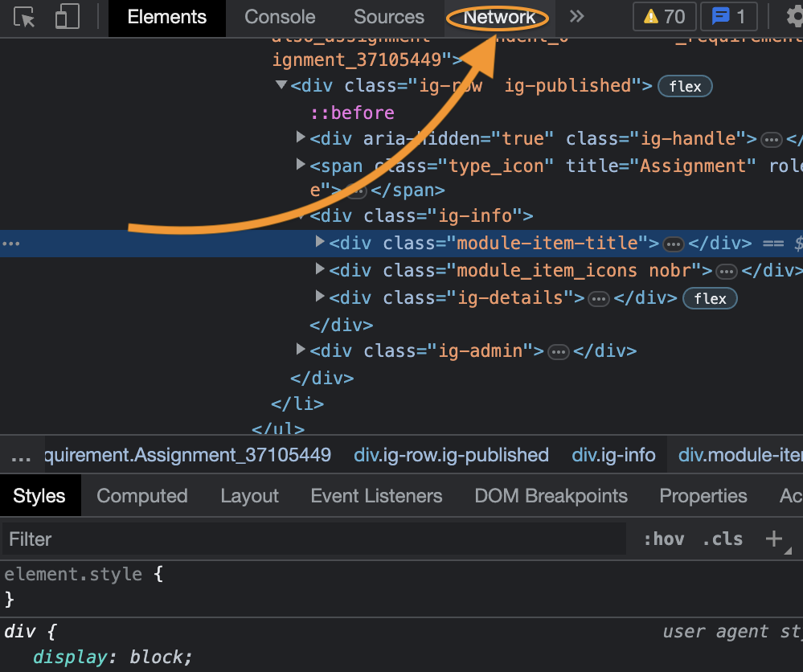Expand the ig-handle div
The height and width of the screenshot is (672, 803).
[301, 137]
